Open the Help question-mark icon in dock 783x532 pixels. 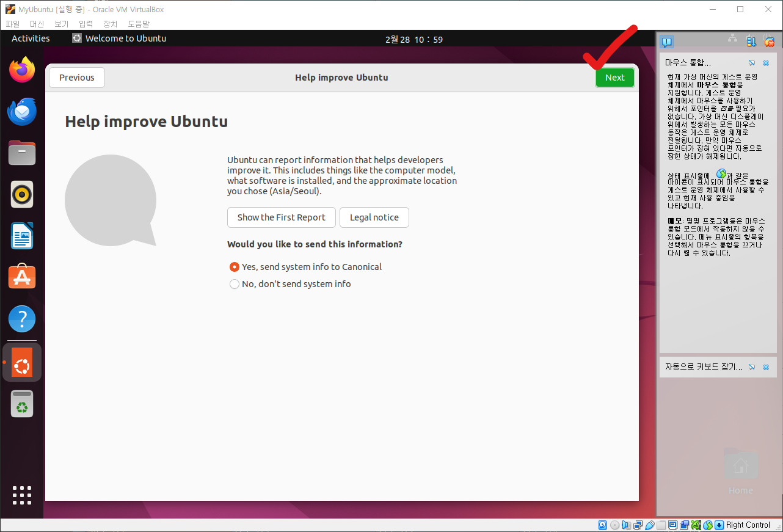(22, 319)
